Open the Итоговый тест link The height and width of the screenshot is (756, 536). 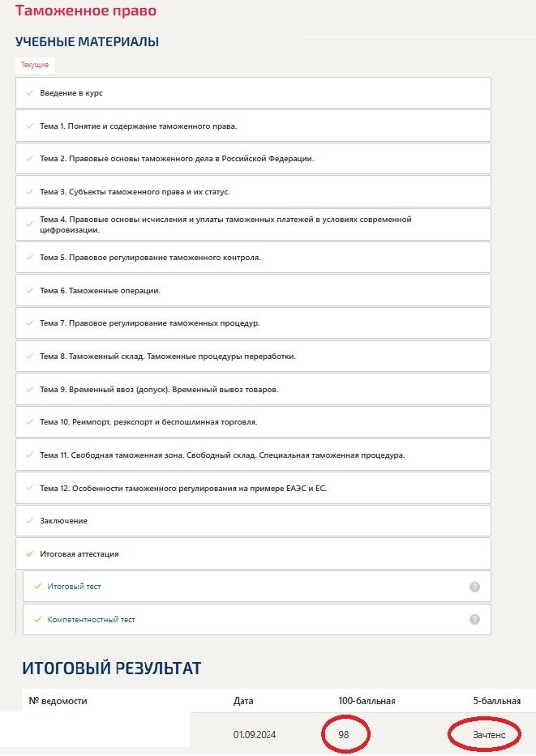[74, 587]
